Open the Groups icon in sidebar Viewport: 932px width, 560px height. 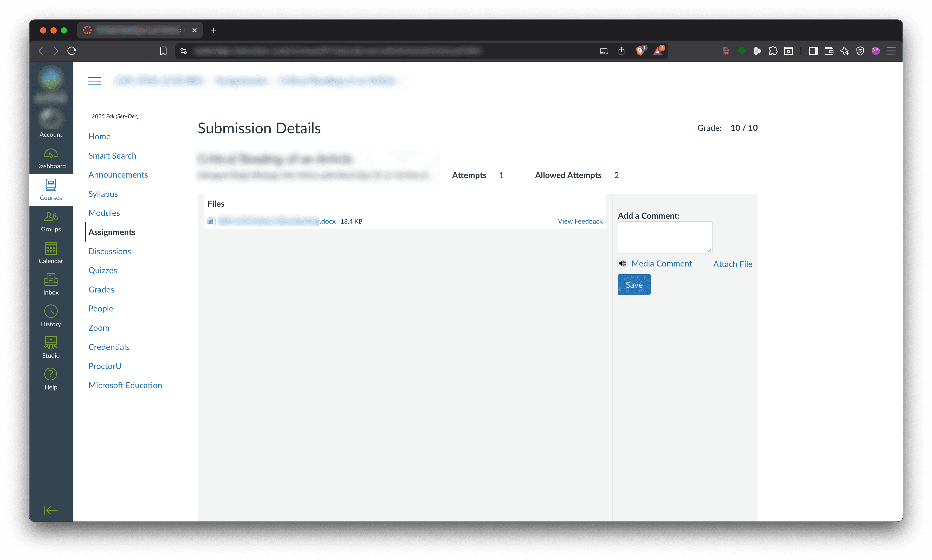tap(50, 221)
